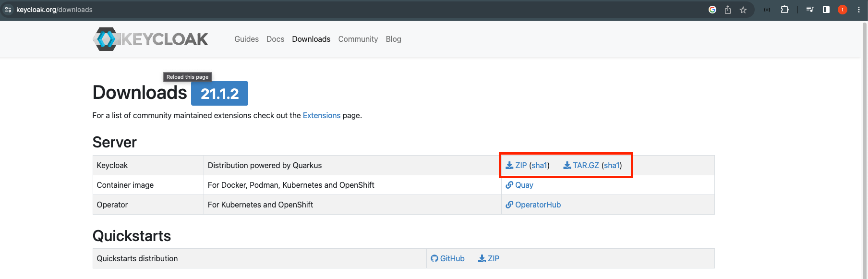Screen dimensions: 868x279
Task: Click 'For Docker, Podman, Kubernetes and OpenShift' cell
Action: click(353, 185)
